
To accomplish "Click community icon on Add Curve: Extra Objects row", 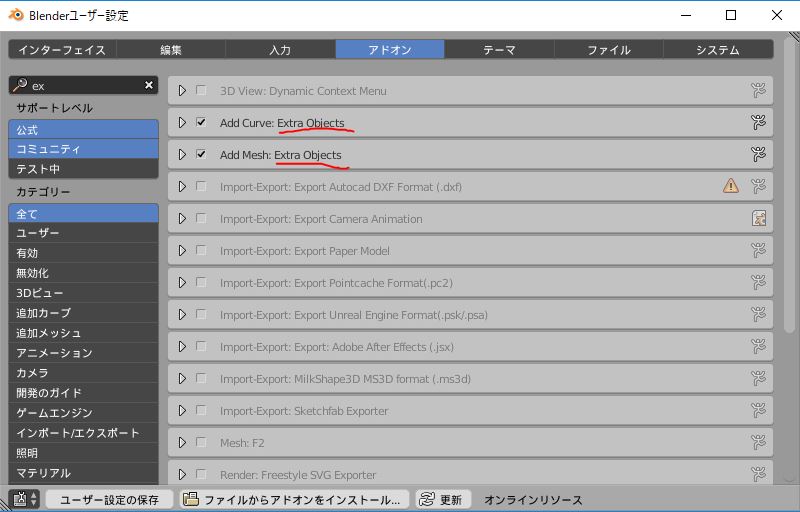I will [758, 123].
